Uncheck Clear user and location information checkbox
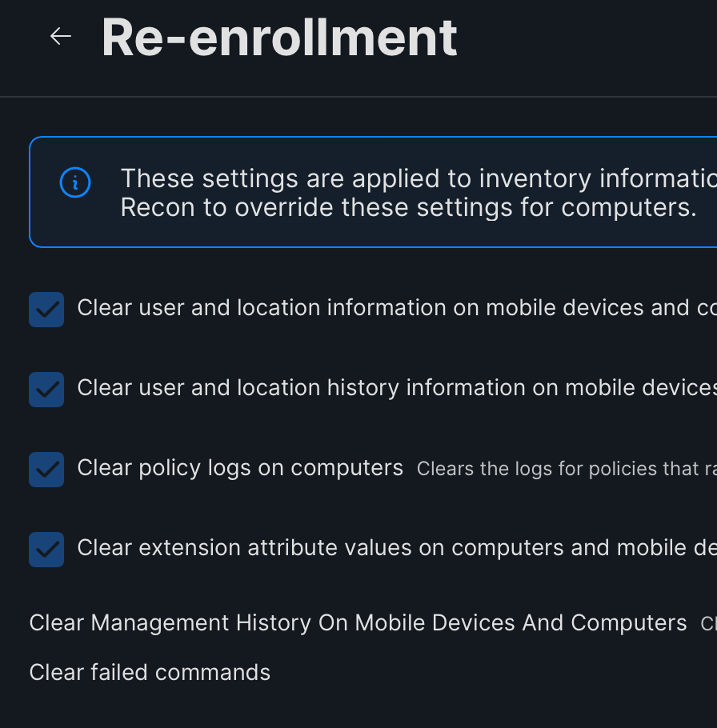 point(46,310)
